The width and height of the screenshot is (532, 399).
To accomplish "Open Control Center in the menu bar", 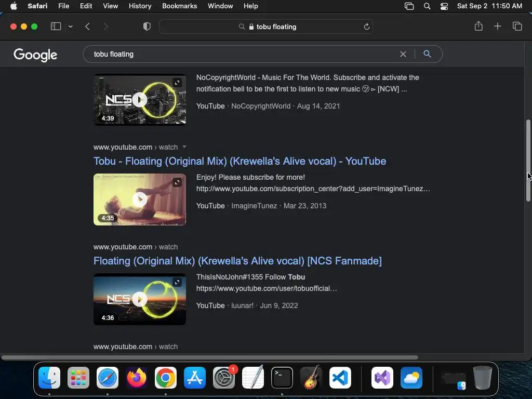I will point(444,6).
